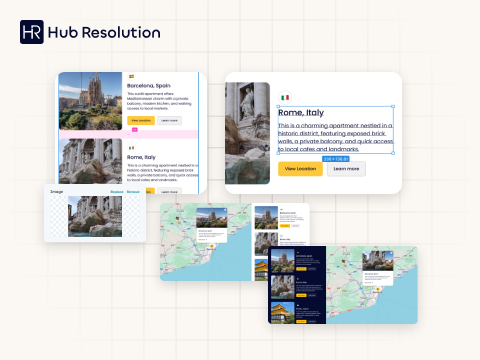Select the Barcelona, Spain heading in the list
480x360 pixels.
149,86
